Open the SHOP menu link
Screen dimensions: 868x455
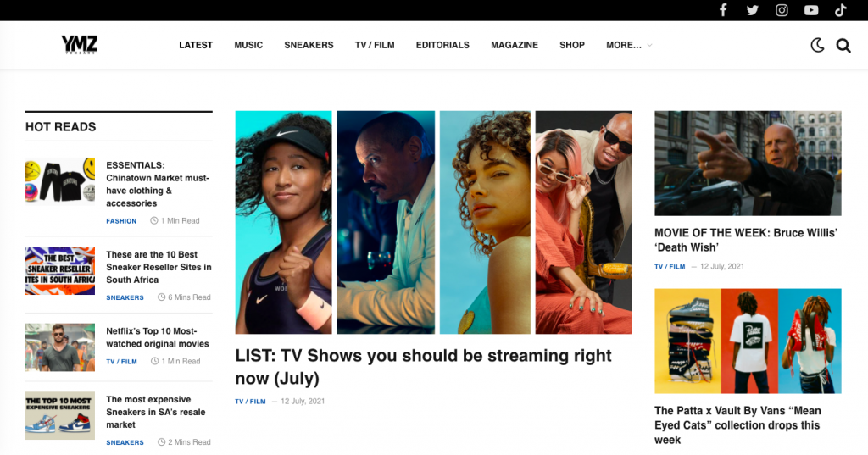click(572, 45)
